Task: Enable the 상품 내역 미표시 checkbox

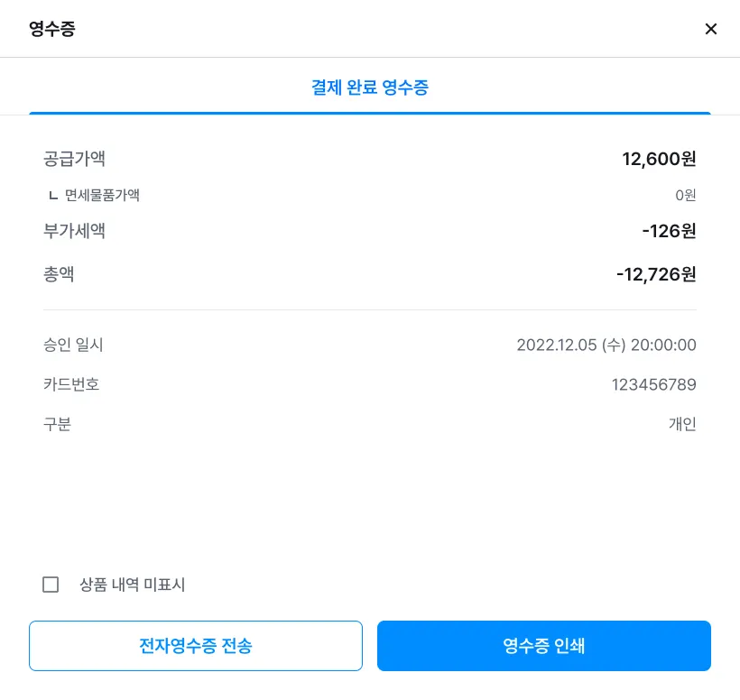Action: 51,585
